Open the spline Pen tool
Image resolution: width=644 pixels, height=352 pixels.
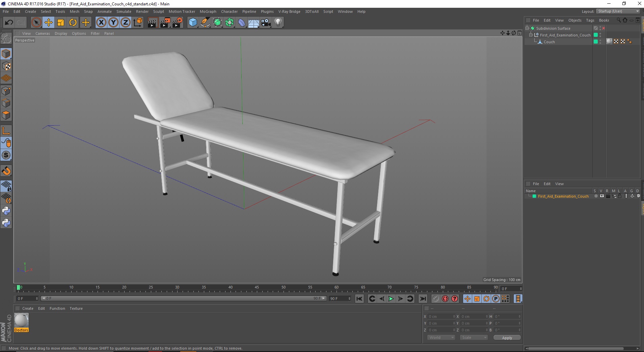[x=205, y=23]
